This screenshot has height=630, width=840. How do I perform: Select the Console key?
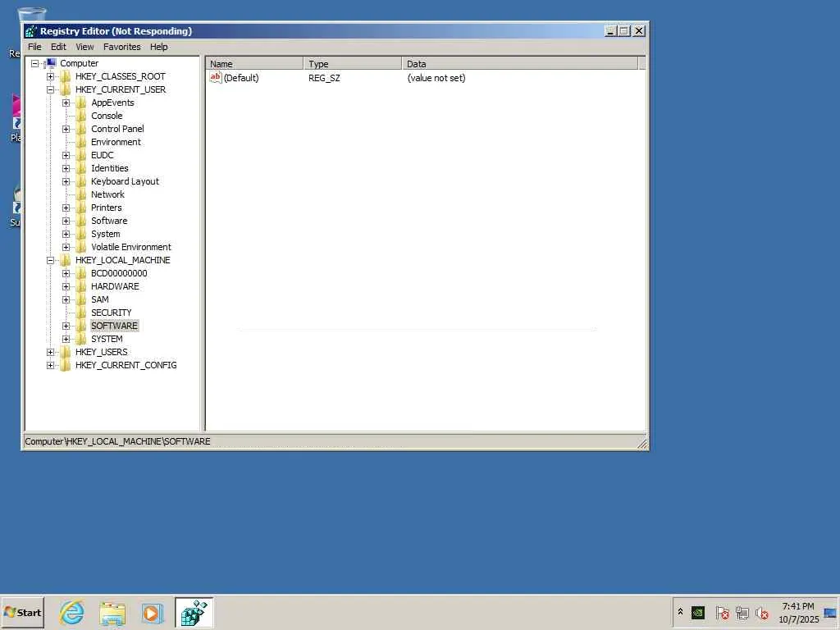pos(107,116)
